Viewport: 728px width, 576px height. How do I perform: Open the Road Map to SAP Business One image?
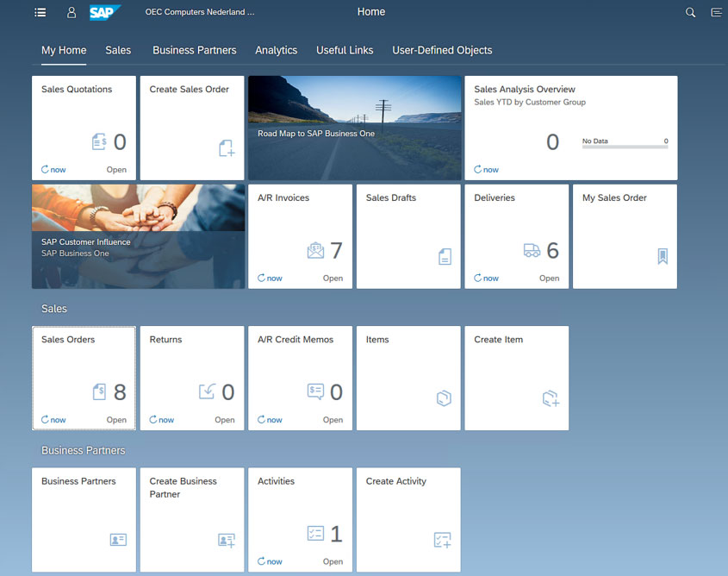355,128
